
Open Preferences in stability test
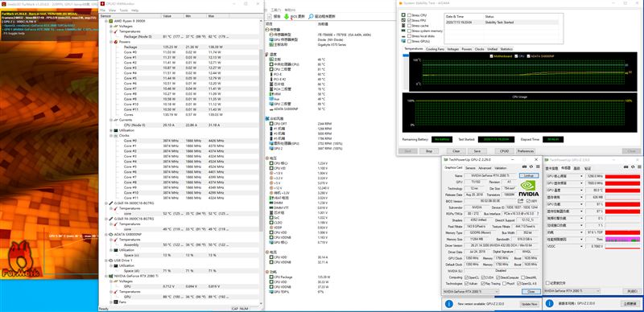point(526,151)
